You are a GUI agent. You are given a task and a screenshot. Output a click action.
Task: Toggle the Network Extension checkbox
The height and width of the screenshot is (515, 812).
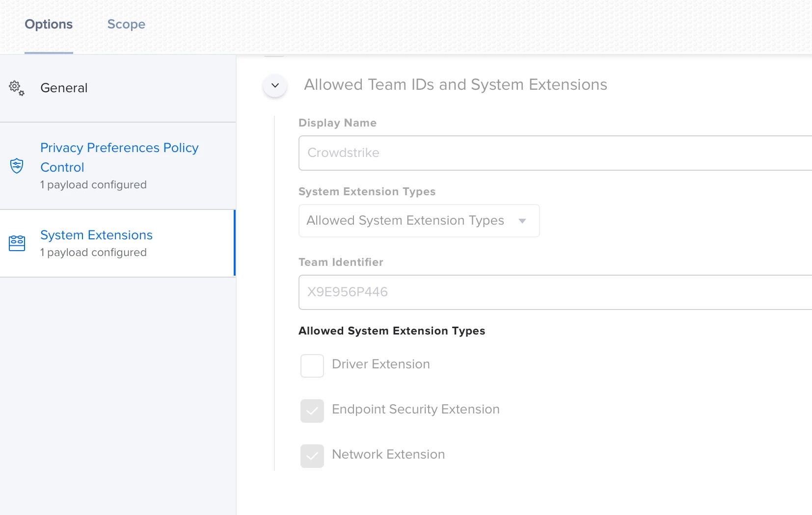point(312,456)
